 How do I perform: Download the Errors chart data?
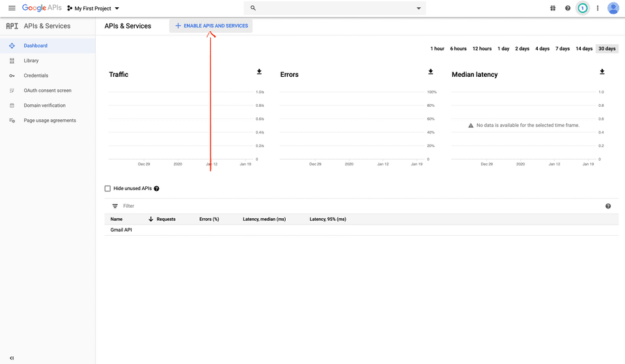pos(430,72)
